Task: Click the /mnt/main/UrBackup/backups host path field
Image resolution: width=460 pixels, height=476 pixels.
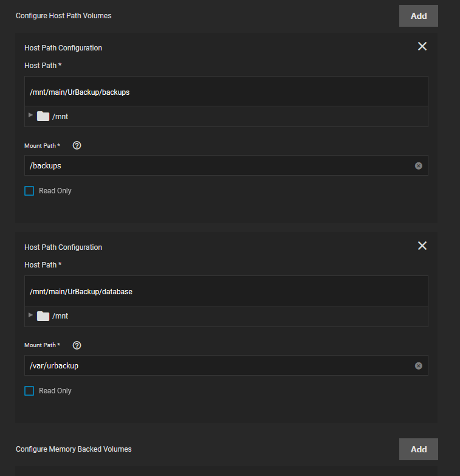Action: pyautogui.click(x=227, y=91)
